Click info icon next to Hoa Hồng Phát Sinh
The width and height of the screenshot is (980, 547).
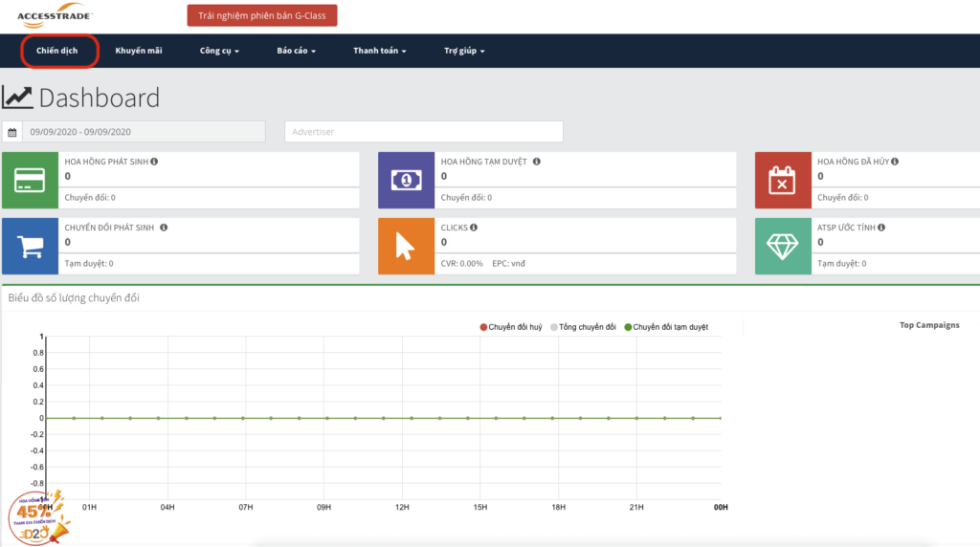[154, 161]
